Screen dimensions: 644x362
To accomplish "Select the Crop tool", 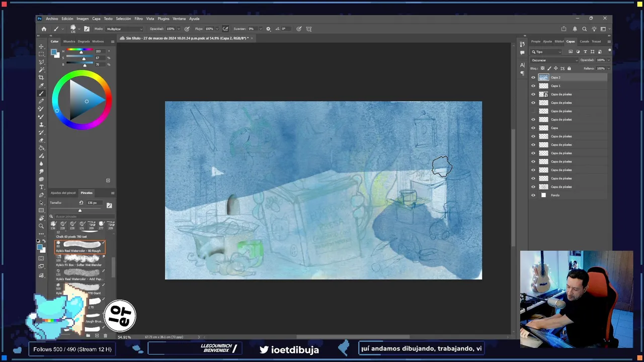I will coord(41,77).
